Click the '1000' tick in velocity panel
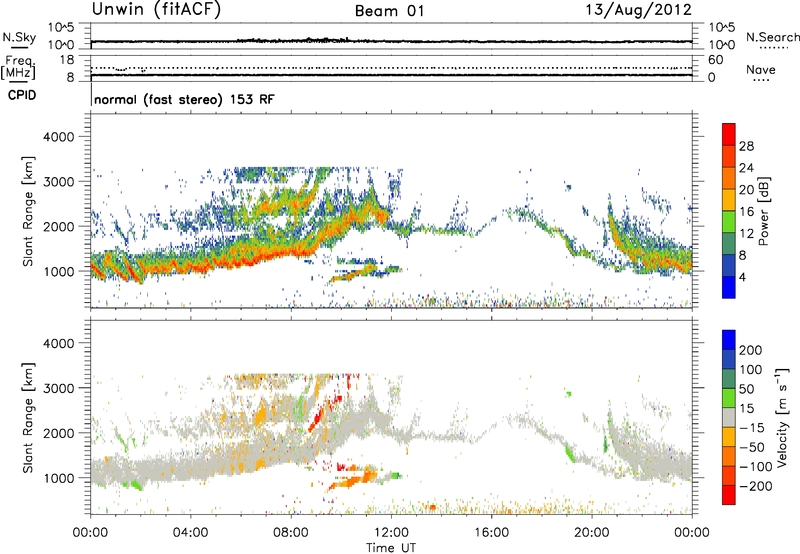The image size is (800, 554). [58, 478]
